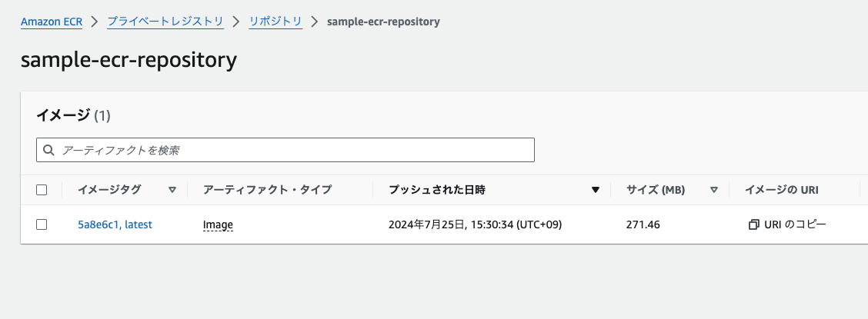Click the solid sort arrow beside プッシュされた日時

pyautogui.click(x=596, y=190)
